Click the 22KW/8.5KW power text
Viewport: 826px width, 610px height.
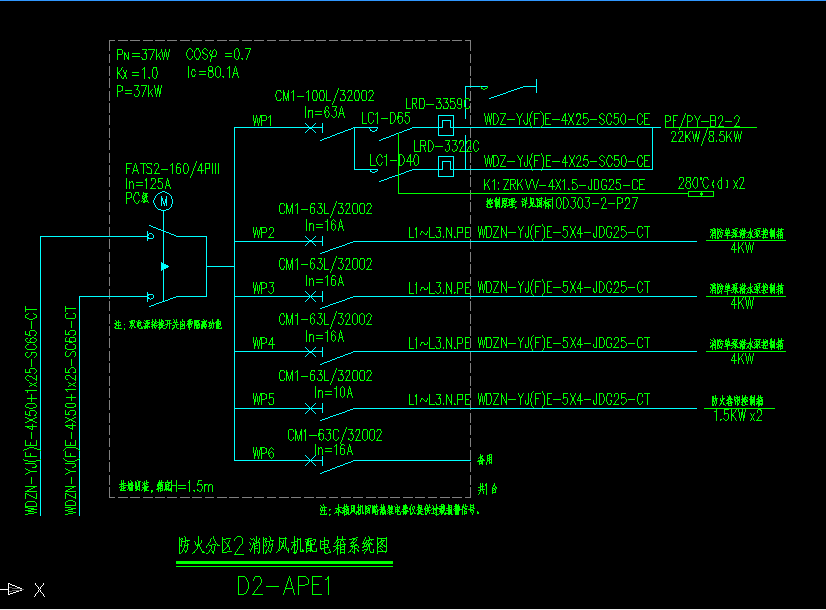click(x=706, y=137)
